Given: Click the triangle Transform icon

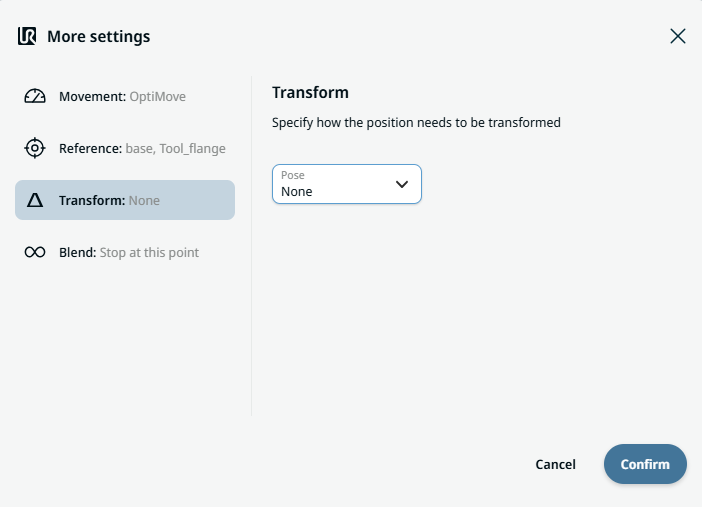Looking at the screenshot, I should tap(35, 201).
